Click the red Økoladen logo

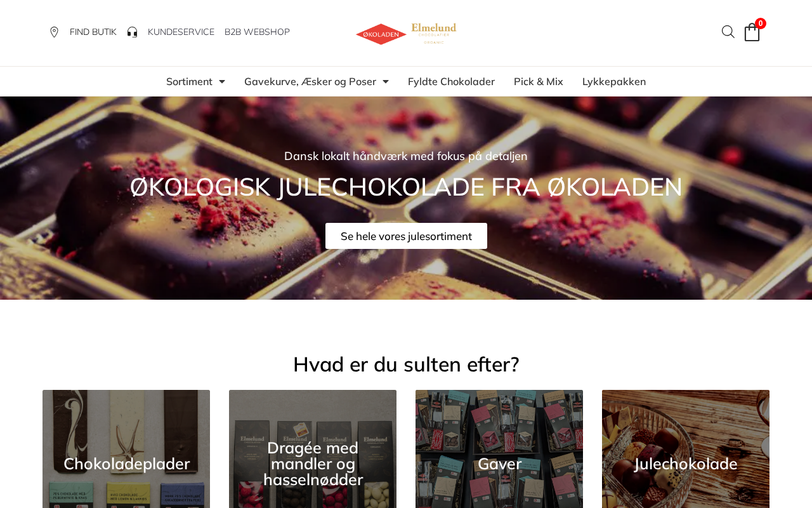click(x=381, y=34)
